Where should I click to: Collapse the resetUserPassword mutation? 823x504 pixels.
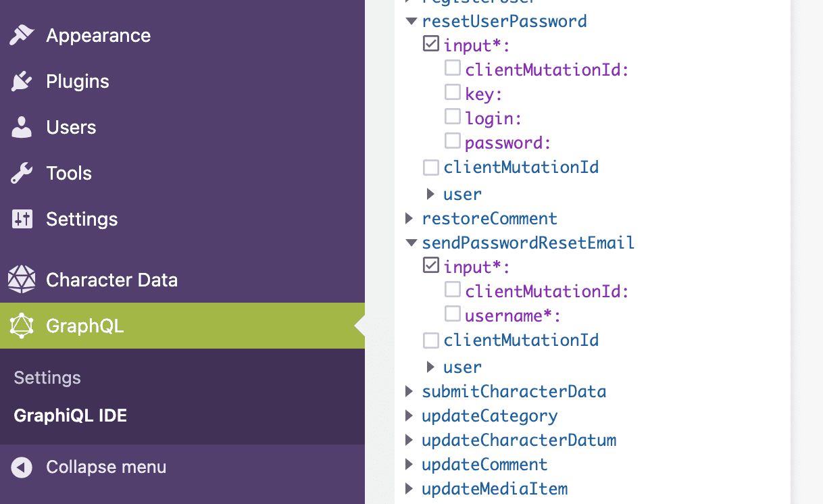pos(411,21)
